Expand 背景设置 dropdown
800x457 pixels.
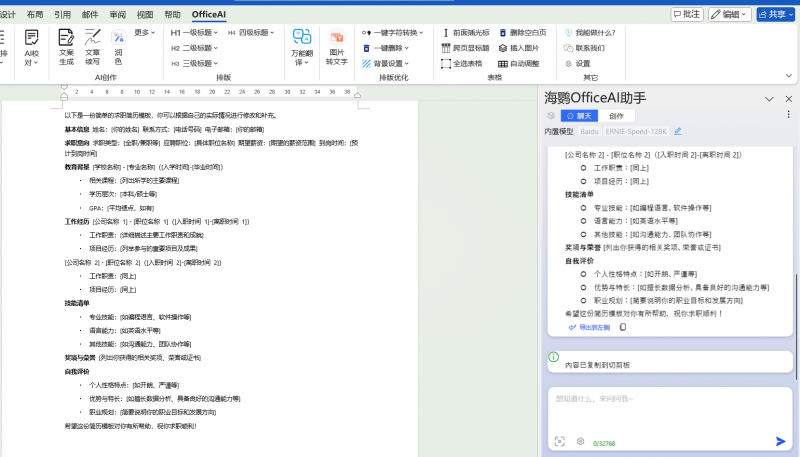click(x=385, y=64)
